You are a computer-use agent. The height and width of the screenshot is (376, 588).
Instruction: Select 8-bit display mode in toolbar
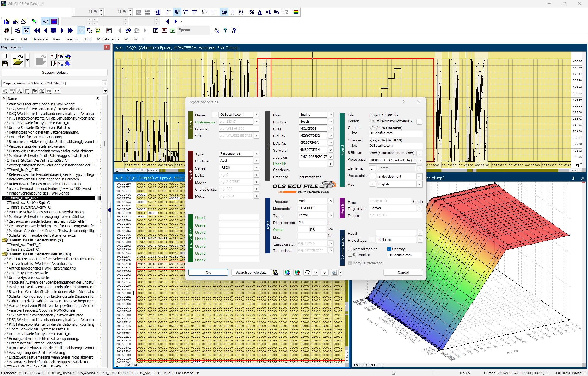point(168,12)
